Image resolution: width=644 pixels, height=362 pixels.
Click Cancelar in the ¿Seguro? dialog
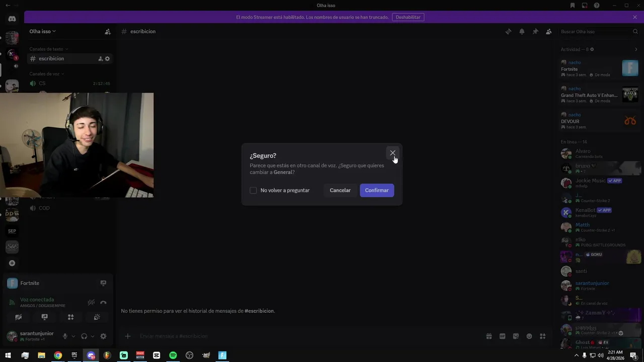tap(340, 190)
